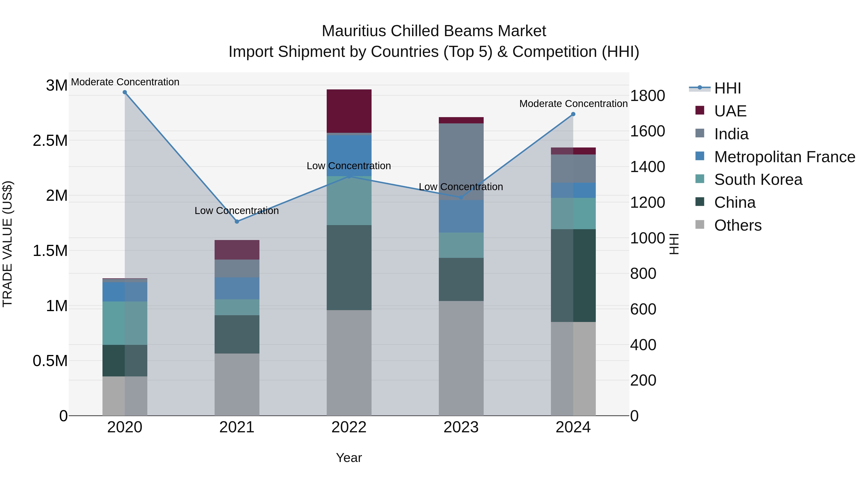Image resolution: width=868 pixels, height=488 pixels.
Task: Click the Metropolitan France segment of 2023 bar
Action: (461, 217)
